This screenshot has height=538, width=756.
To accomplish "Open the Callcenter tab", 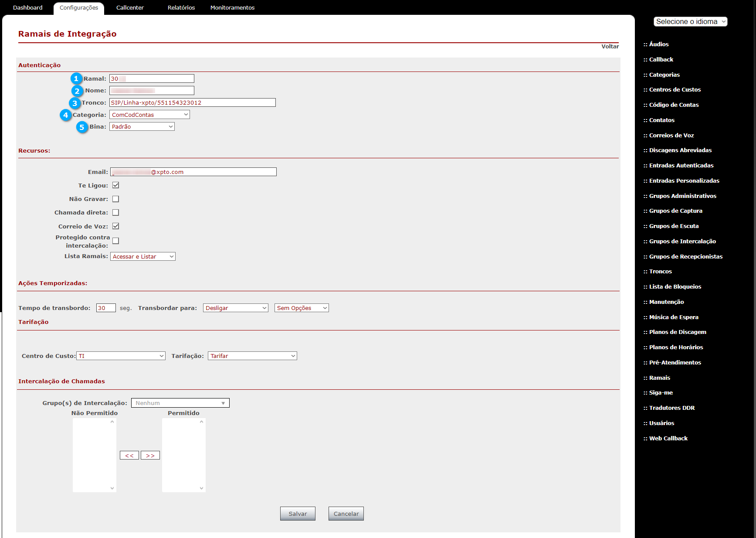I will tap(130, 8).
